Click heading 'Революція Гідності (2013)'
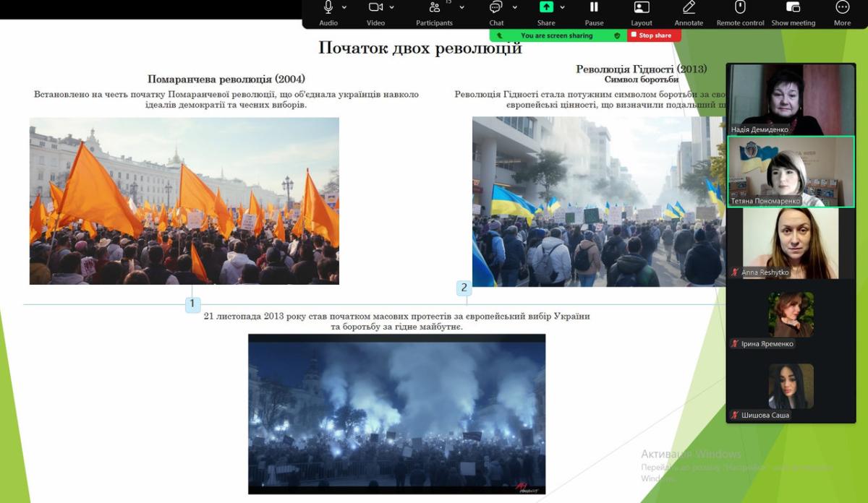The width and height of the screenshot is (868, 503). click(641, 69)
